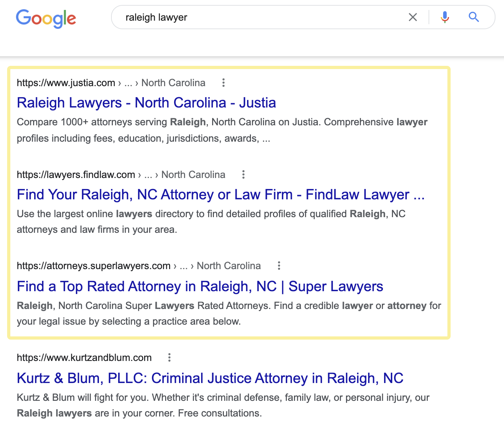Clear the search box with X
The height and width of the screenshot is (435, 504).
413,17
